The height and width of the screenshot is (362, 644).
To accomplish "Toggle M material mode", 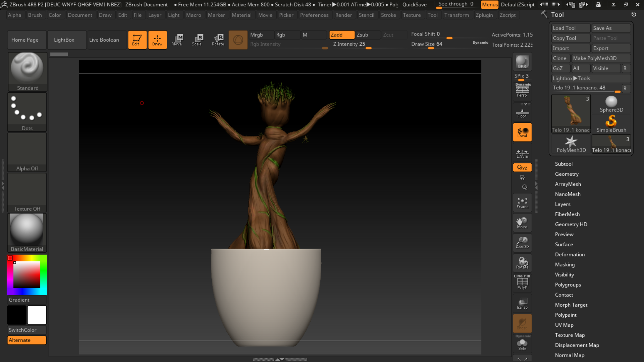I will (x=314, y=35).
